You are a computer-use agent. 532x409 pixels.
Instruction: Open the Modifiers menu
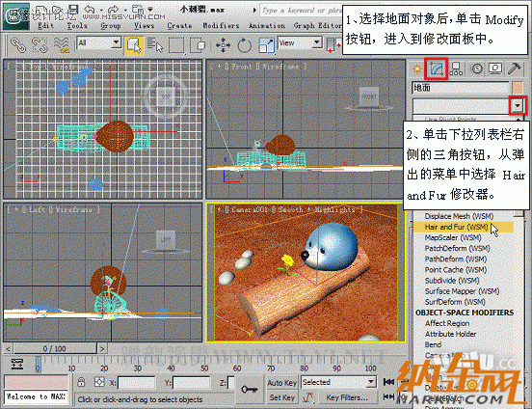coord(221,25)
